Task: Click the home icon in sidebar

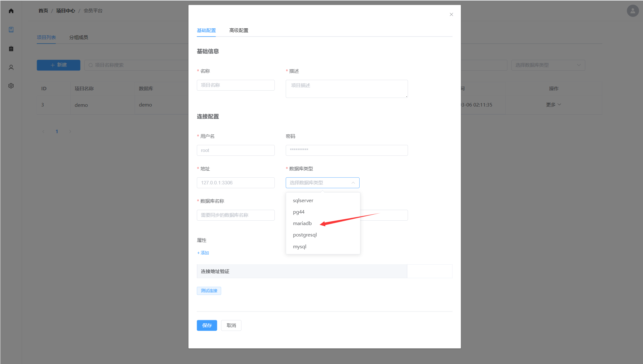Action: tap(11, 11)
